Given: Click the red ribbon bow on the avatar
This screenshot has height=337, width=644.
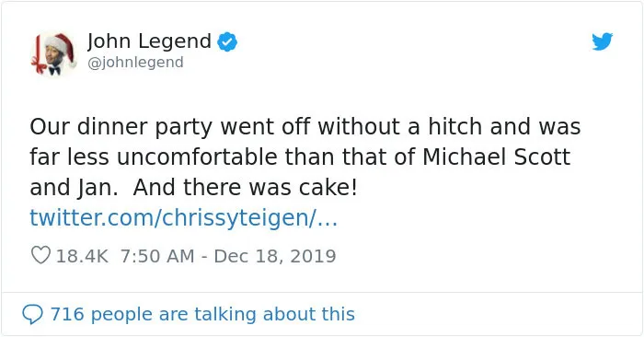Looking at the screenshot, I should pyautogui.click(x=40, y=66).
